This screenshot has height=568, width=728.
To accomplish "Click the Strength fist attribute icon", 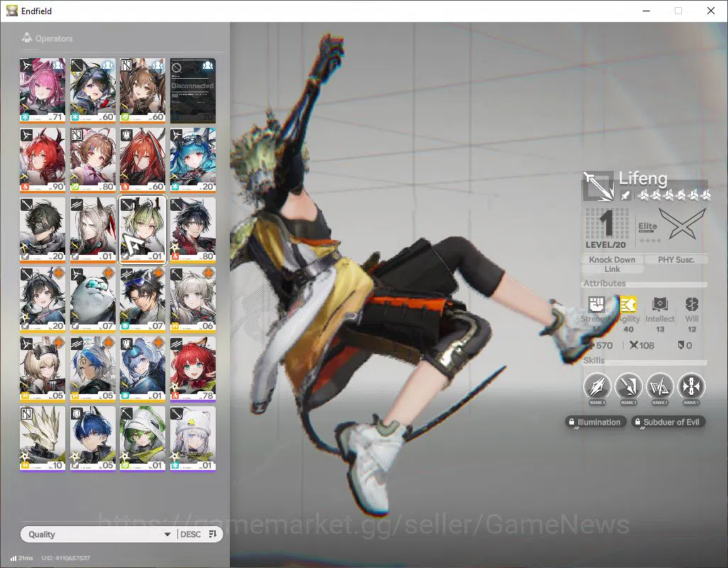I will [596, 304].
